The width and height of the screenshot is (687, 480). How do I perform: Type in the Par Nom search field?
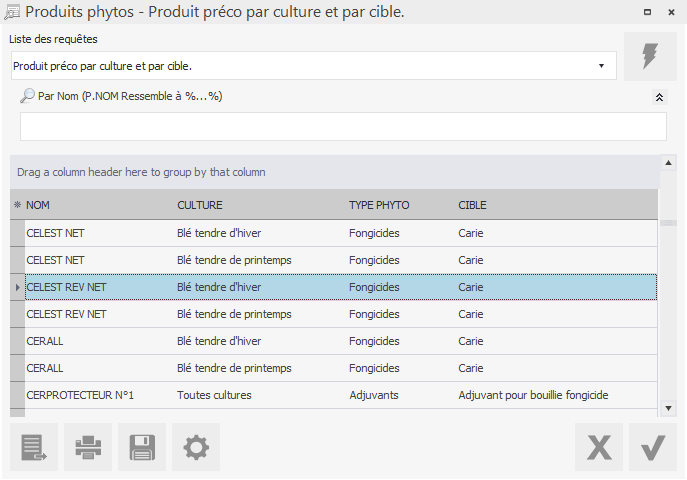pos(343,127)
